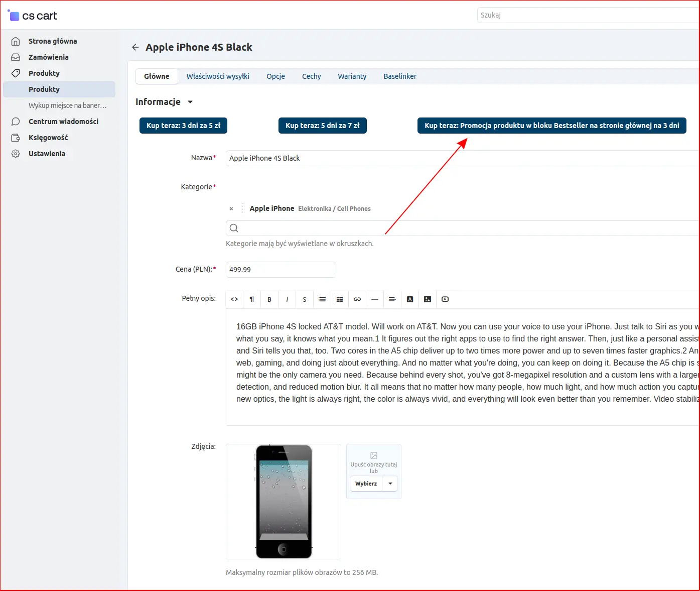Image resolution: width=700 pixels, height=591 pixels.
Task: Click the category search magnifier icon
Action: tap(234, 228)
